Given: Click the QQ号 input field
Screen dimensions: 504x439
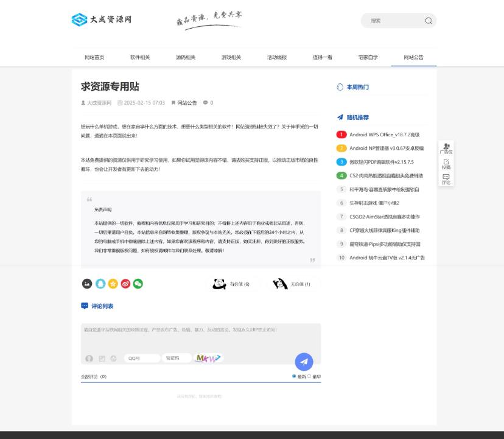Looking at the screenshot, I should click(x=143, y=358).
